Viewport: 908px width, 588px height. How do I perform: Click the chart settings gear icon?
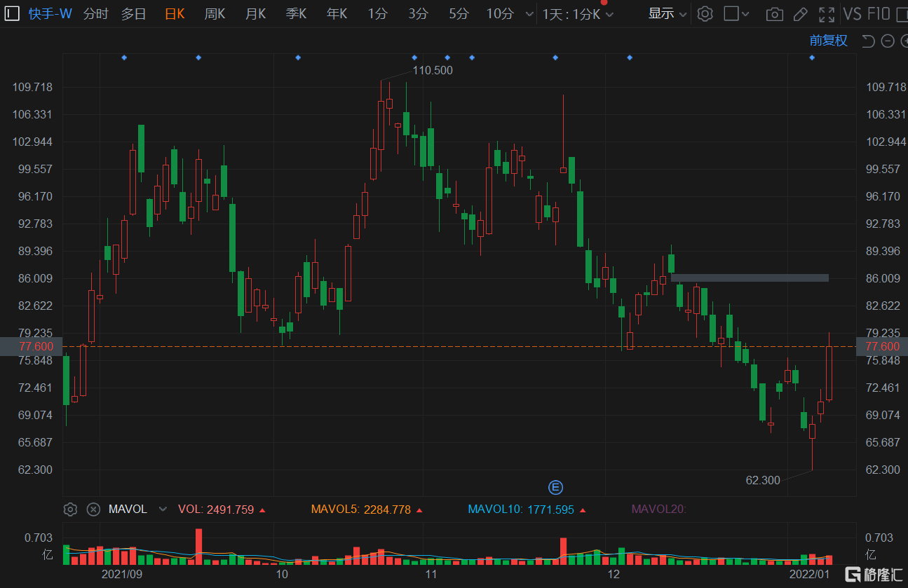pos(705,13)
